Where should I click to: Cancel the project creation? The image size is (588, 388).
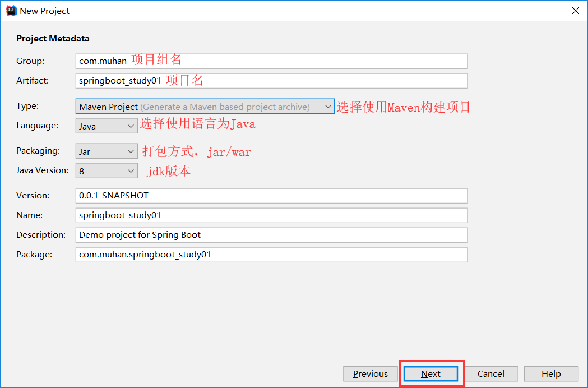(x=490, y=374)
